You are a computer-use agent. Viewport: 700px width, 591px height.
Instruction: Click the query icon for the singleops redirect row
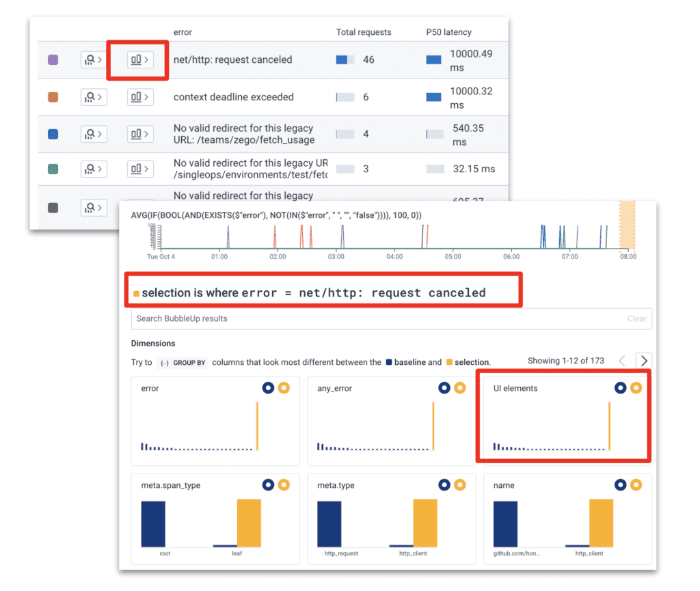(93, 169)
